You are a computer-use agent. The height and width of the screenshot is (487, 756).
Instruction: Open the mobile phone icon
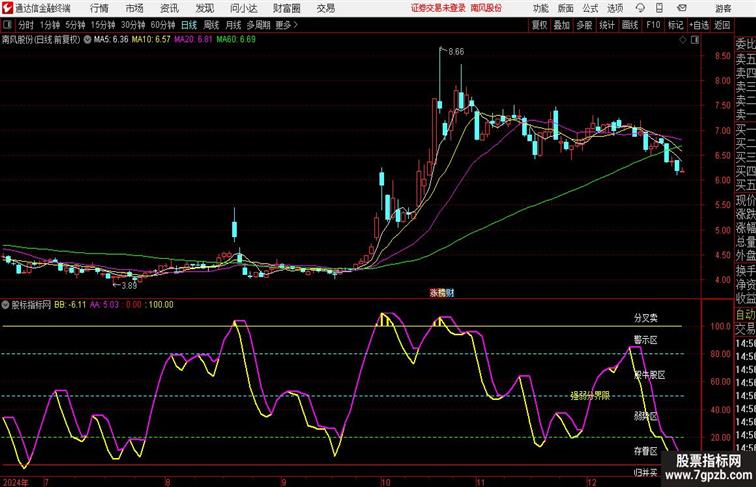pyautogui.click(x=660, y=8)
